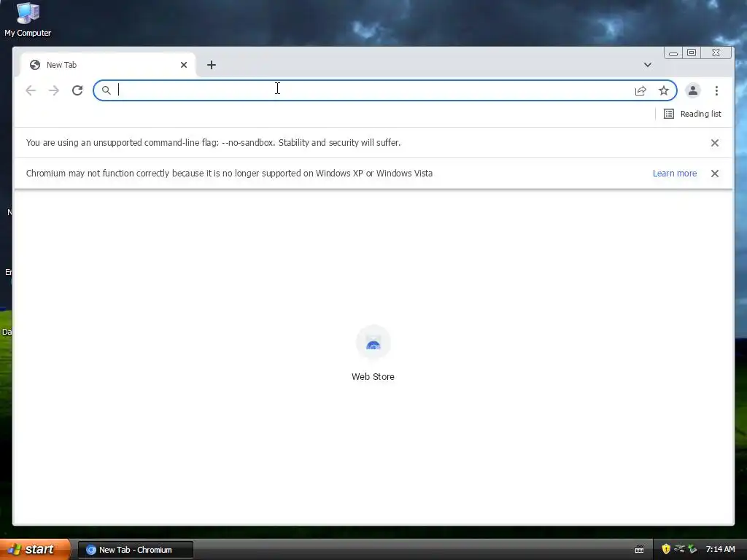Screen dimensions: 747x560
Task: Open a new tab with plus button
Action: (x=212, y=65)
